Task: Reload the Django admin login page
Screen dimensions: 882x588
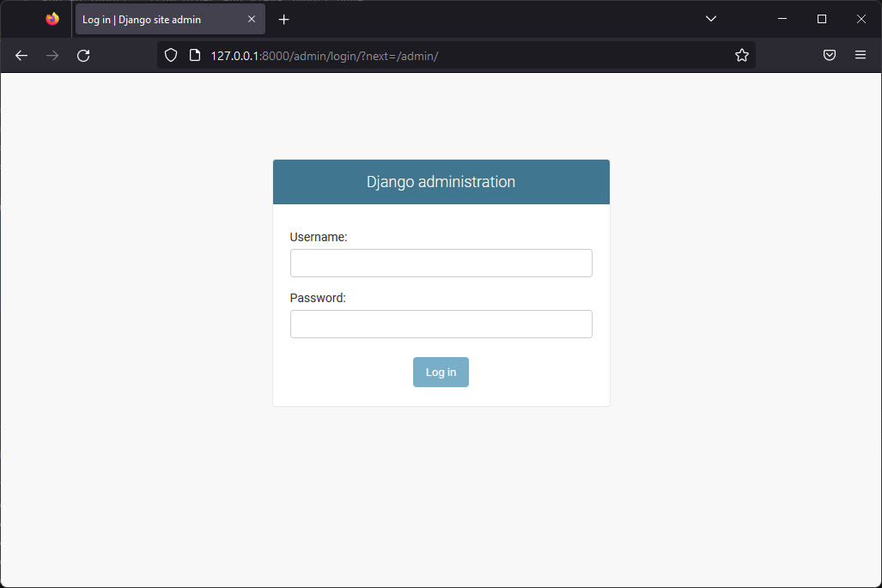Action: [82, 55]
